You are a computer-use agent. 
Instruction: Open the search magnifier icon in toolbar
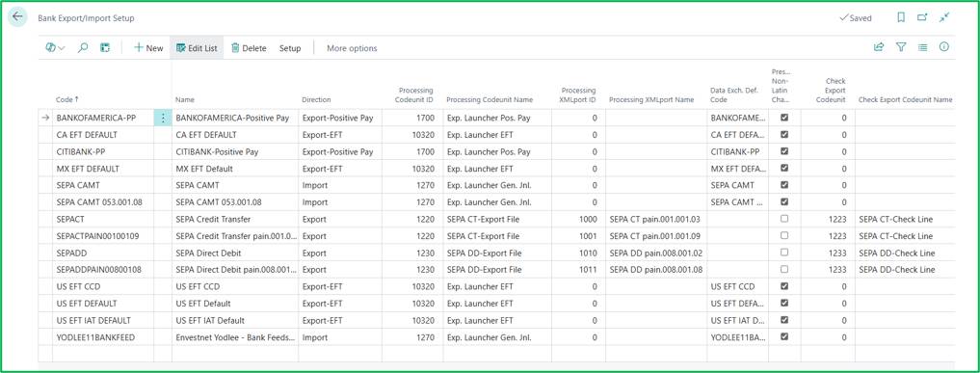click(83, 48)
